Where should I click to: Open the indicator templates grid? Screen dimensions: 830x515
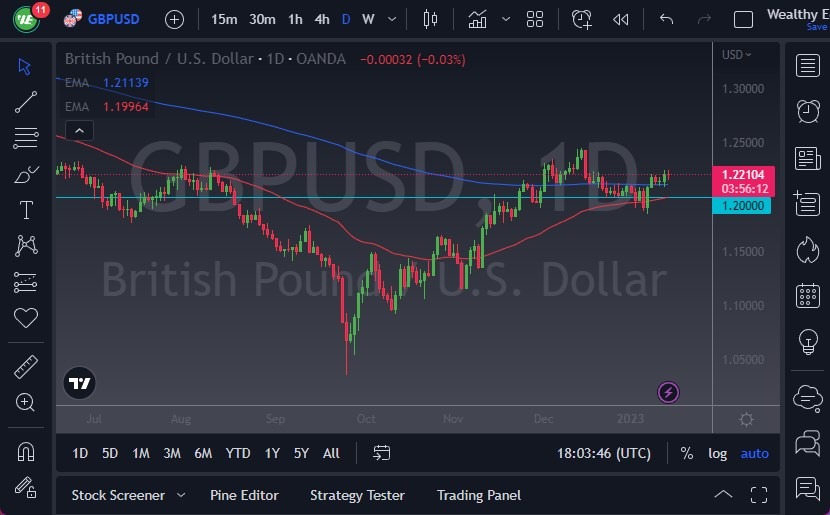click(535, 20)
